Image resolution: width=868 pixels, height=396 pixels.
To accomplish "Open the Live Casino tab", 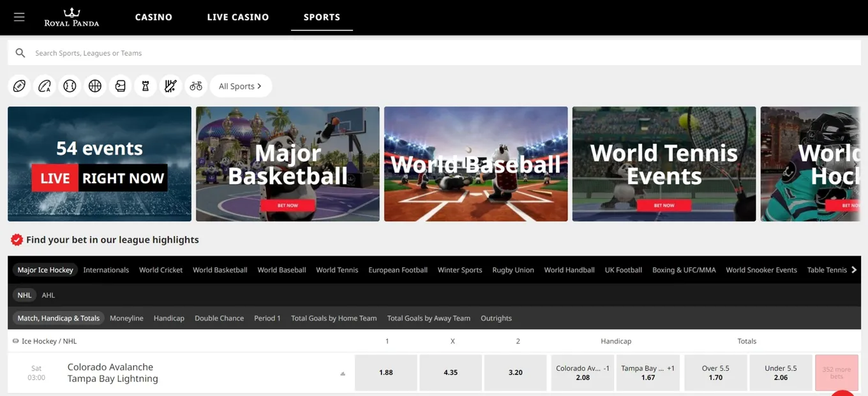I will (238, 17).
